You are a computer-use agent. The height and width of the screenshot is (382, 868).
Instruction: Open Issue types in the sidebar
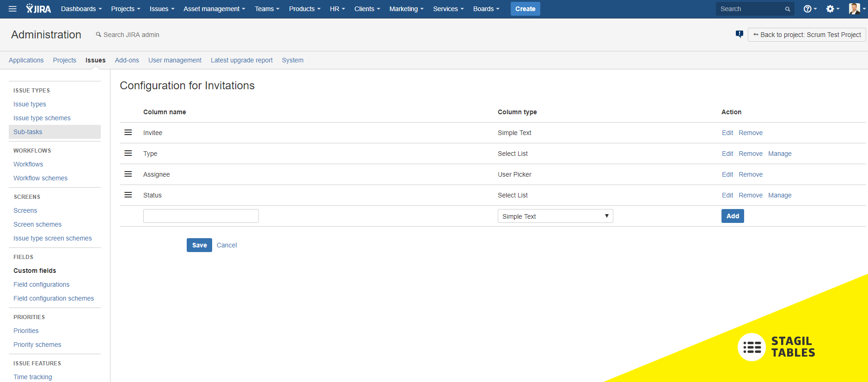30,104
